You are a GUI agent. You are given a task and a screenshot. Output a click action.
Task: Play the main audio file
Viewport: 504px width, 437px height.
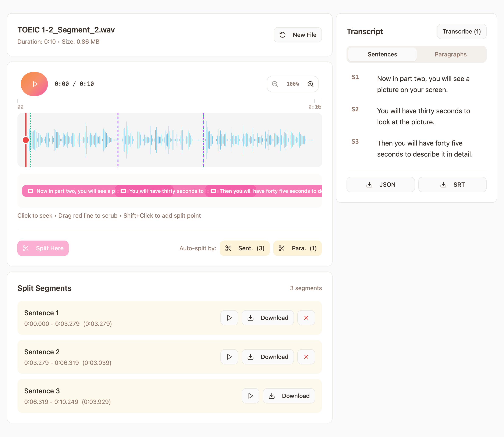point(34,84)
